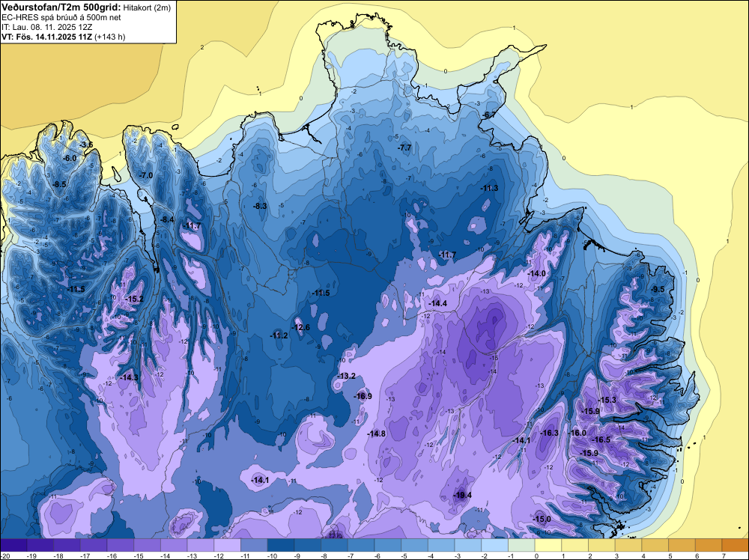Click the -14.0 temperature label
The width and height of the screenshot is (749, 560).
point(536,273)
